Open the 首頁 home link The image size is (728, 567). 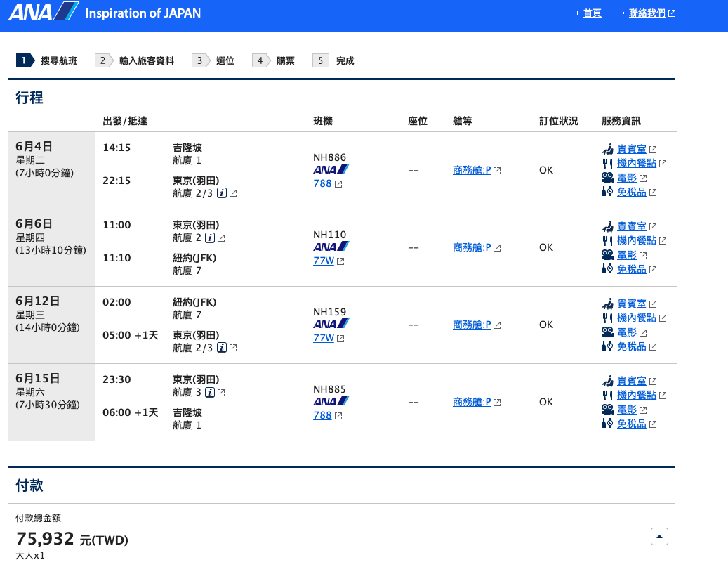point(592,13)
